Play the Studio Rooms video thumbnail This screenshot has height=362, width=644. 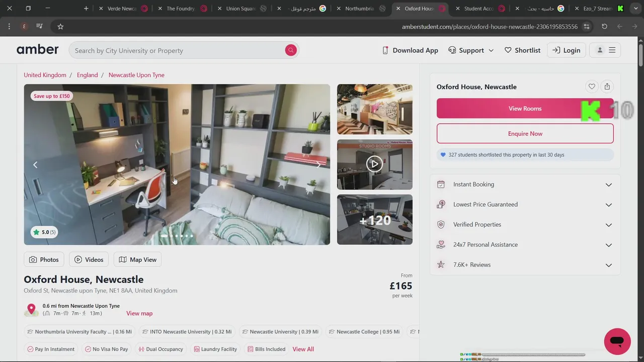374,164
